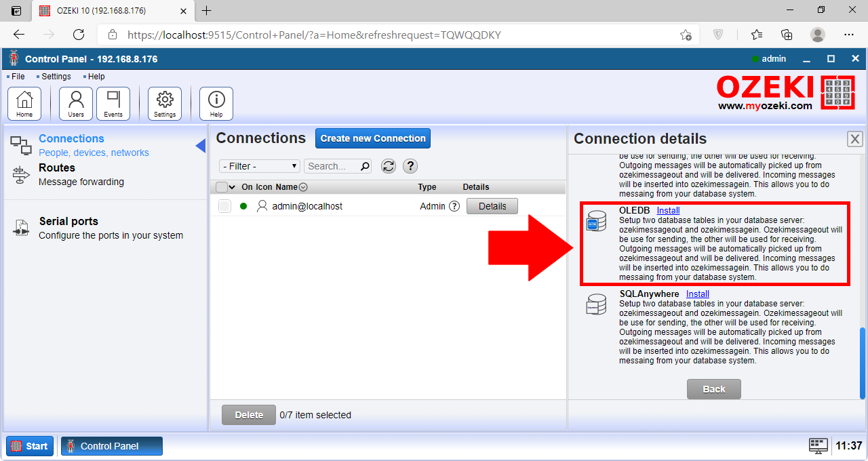Open a new browser tab
This screenshot has height=461, width=868.
[x=207, y=11]
